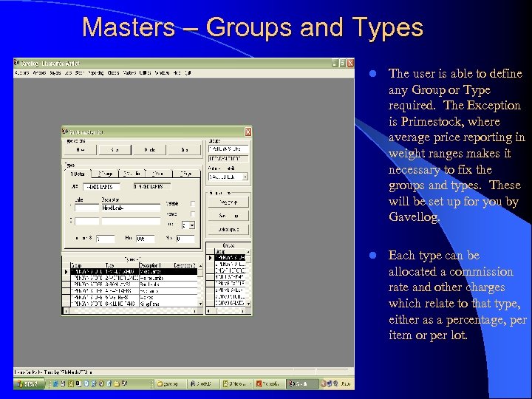Click the folder icon in Quick Launch
This screenshot has height=399, width=532.
(x=117, y=383)
